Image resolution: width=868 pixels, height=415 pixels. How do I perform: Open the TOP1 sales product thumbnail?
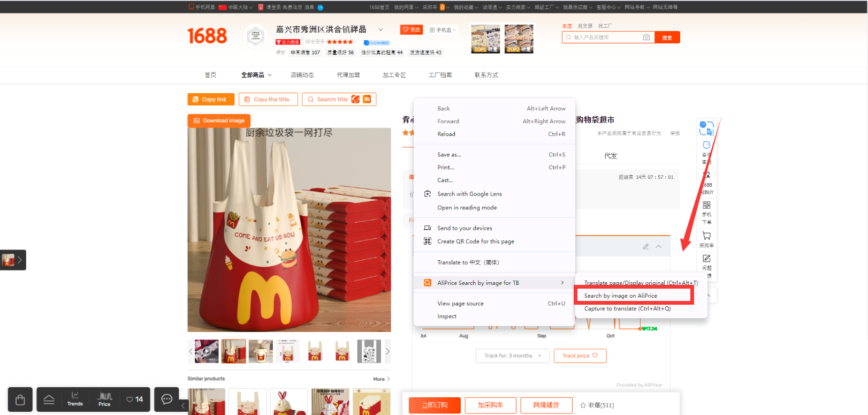[x=485, y=39]
